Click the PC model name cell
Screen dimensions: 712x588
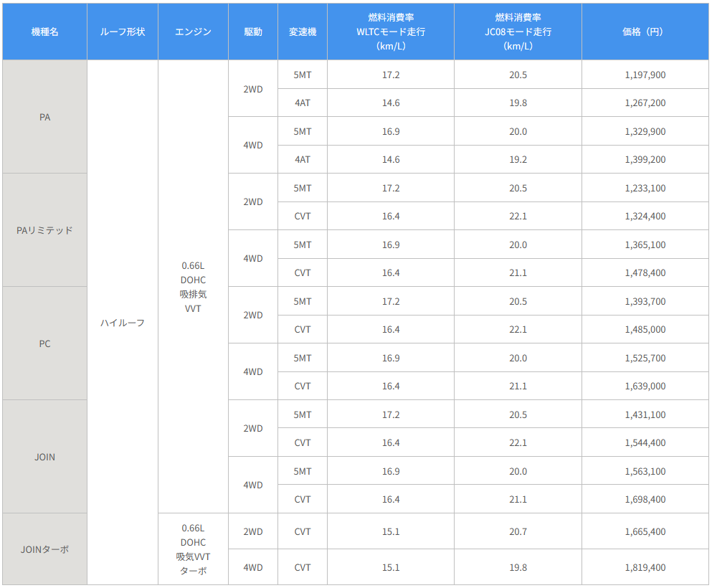pyautogui.click(x=44, y=343)
